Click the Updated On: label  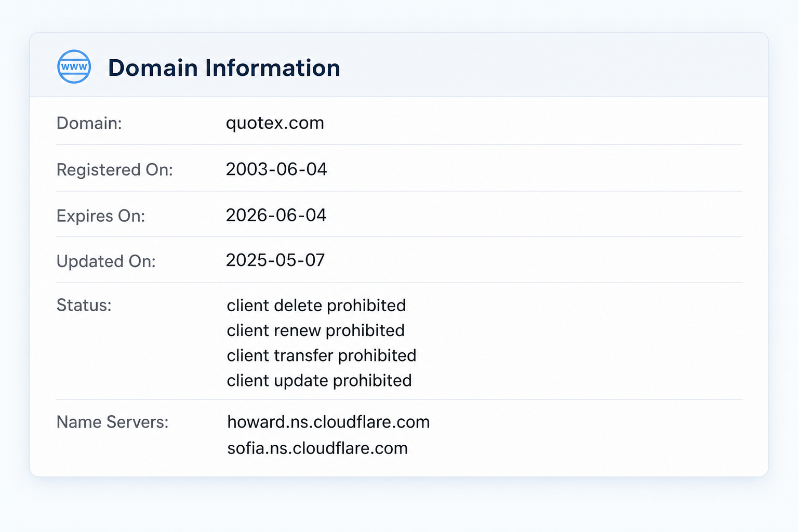tap(106, 261)
